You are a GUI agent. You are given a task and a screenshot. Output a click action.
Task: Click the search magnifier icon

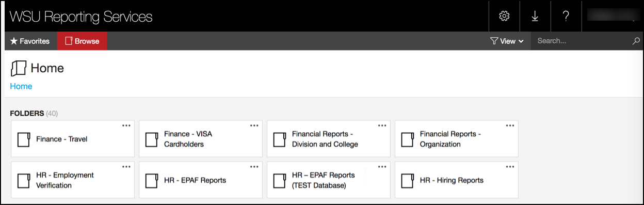pos(636,41)
